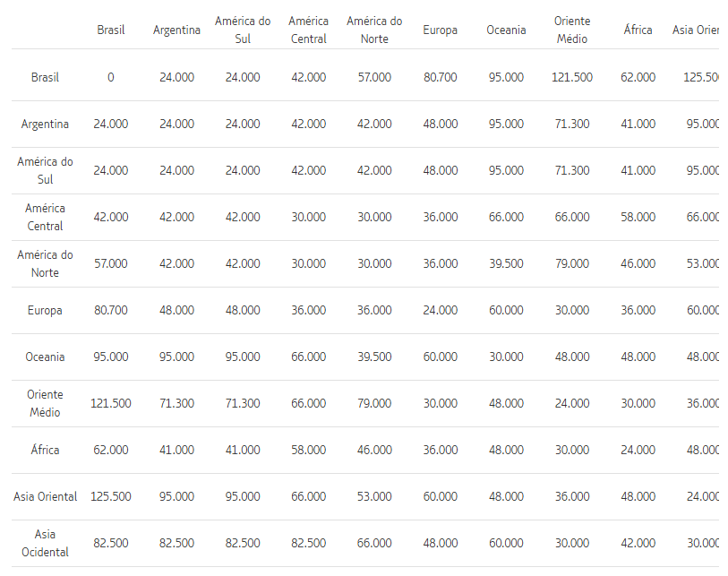Select 121.500 in the Brasil row

pos(571,77)
